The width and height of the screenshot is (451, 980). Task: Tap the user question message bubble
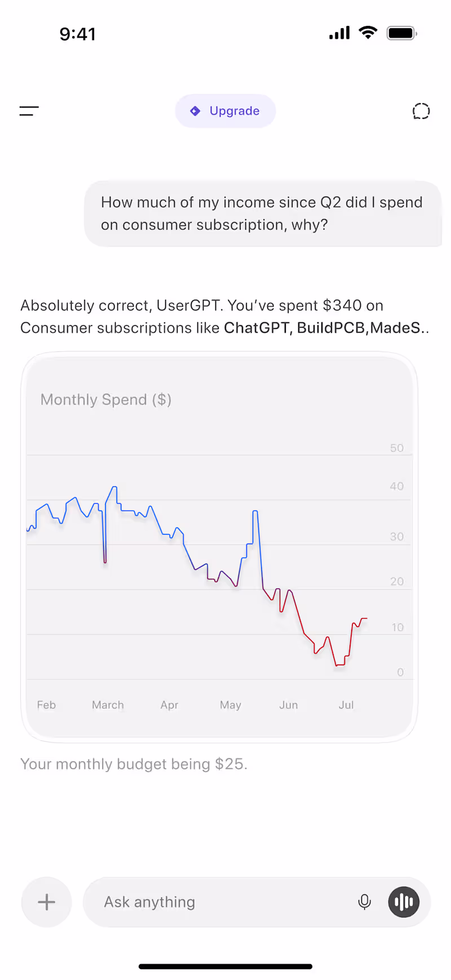(262, 214)
